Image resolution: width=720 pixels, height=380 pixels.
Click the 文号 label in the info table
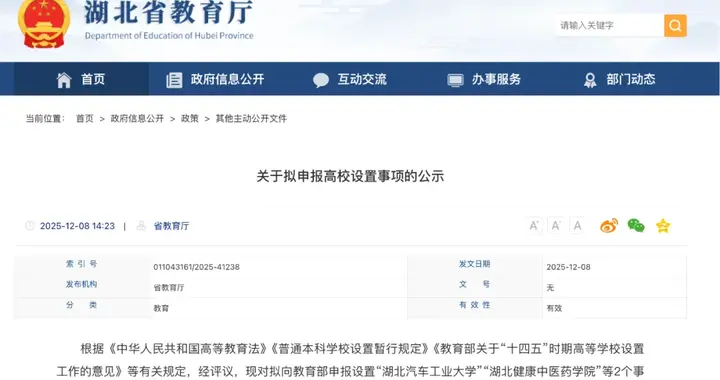click(474, 284)
